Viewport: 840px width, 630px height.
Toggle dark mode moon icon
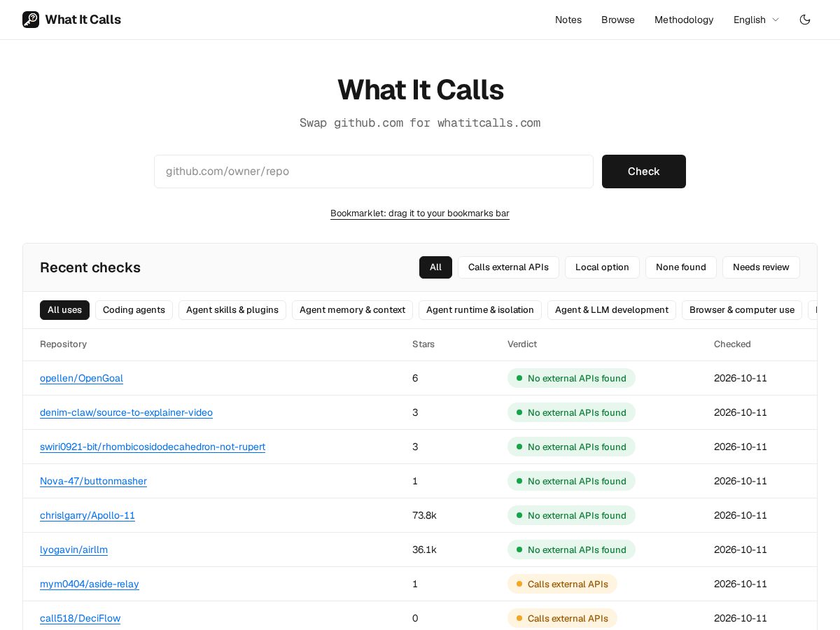(x=805, y=20)
